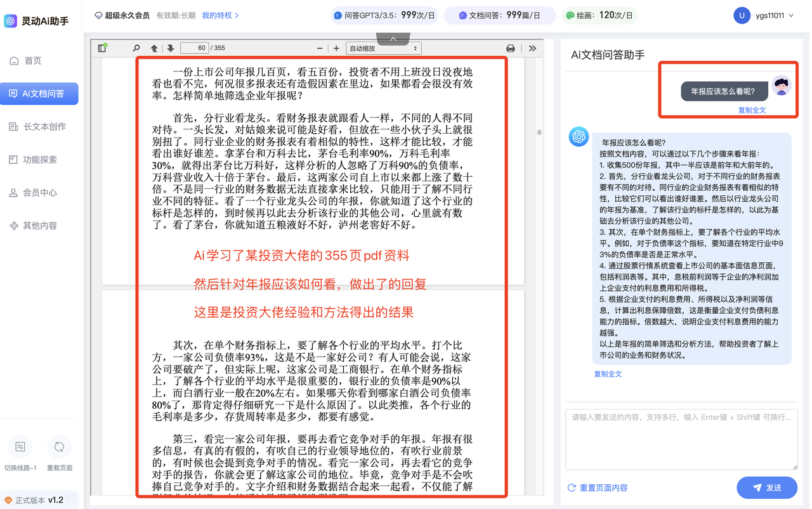Click the AI assistant avatar icon beside the answer
812x509 pixels.
click(x=579, y=136)
